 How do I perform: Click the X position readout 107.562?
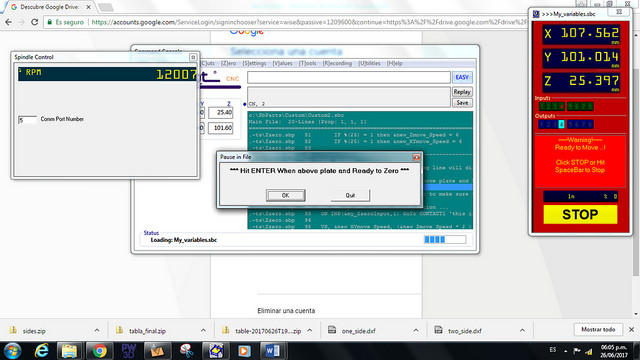pos(581,34)
